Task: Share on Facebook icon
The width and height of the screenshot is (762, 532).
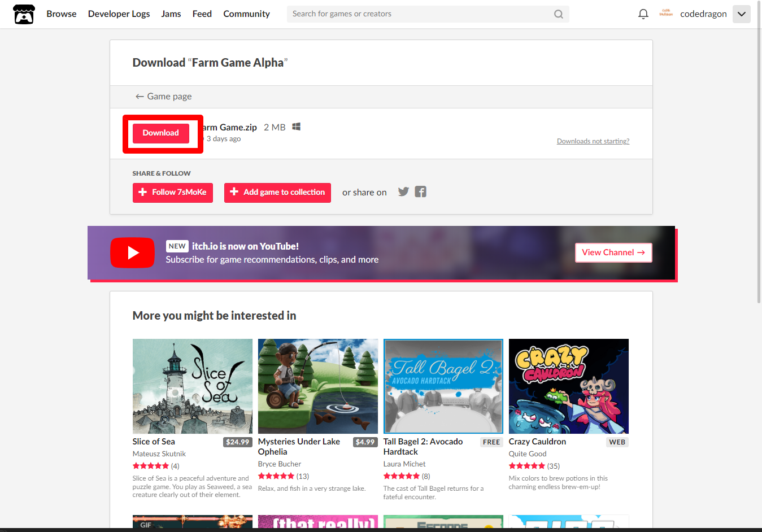Action: (420, 192)
